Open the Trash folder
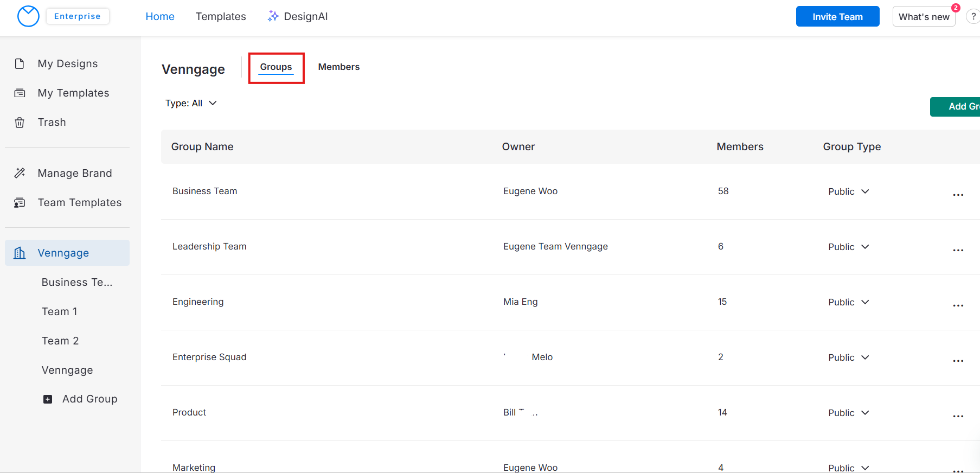980x473 pixels. 52,122
